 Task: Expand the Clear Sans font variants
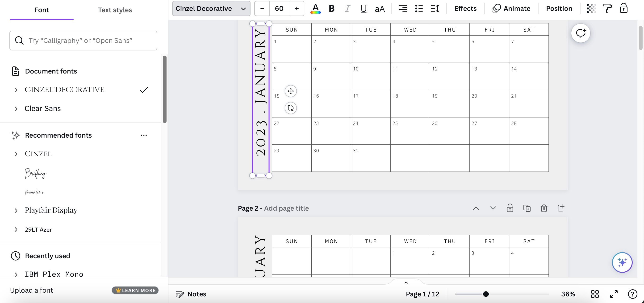(16, 109)
